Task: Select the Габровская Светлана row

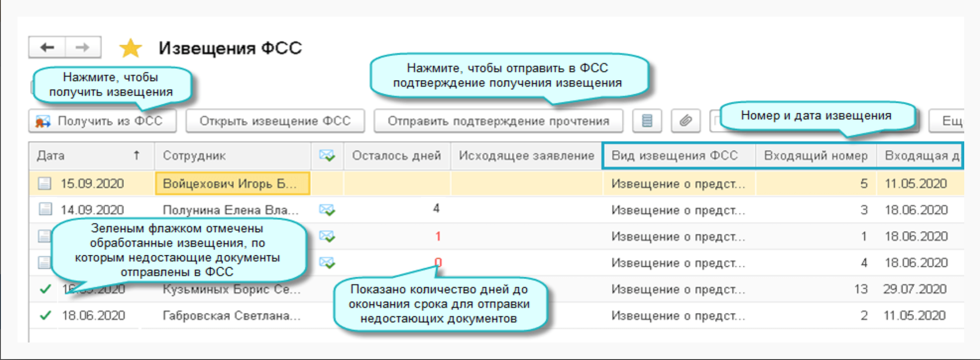Action: coord(231,316)
